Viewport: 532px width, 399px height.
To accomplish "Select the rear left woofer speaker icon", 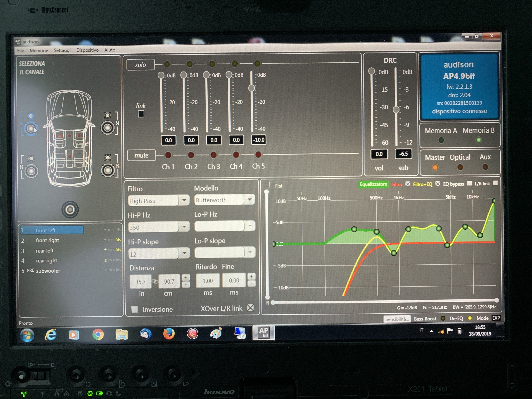I will pyautogui.click(x=31, y=171).
